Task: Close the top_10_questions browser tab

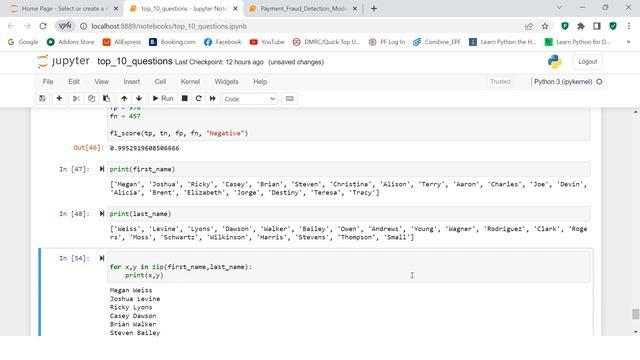Action: click(236, 9)
